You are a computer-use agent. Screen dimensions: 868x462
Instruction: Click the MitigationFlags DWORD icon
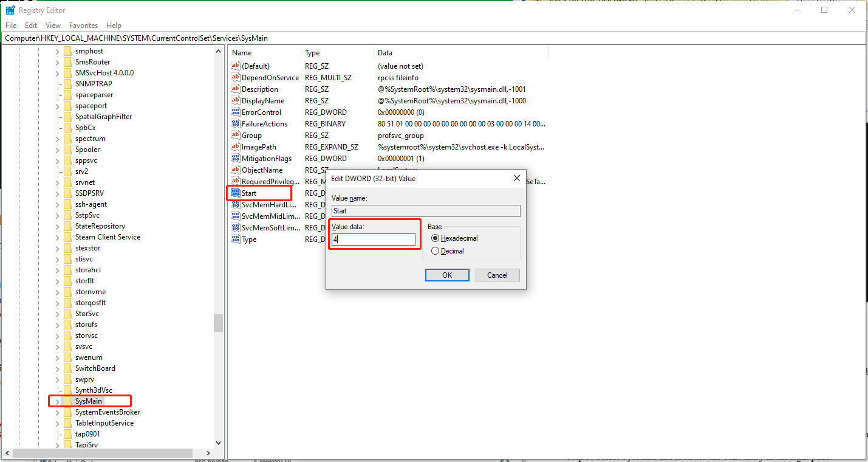(x=236, y=158)
